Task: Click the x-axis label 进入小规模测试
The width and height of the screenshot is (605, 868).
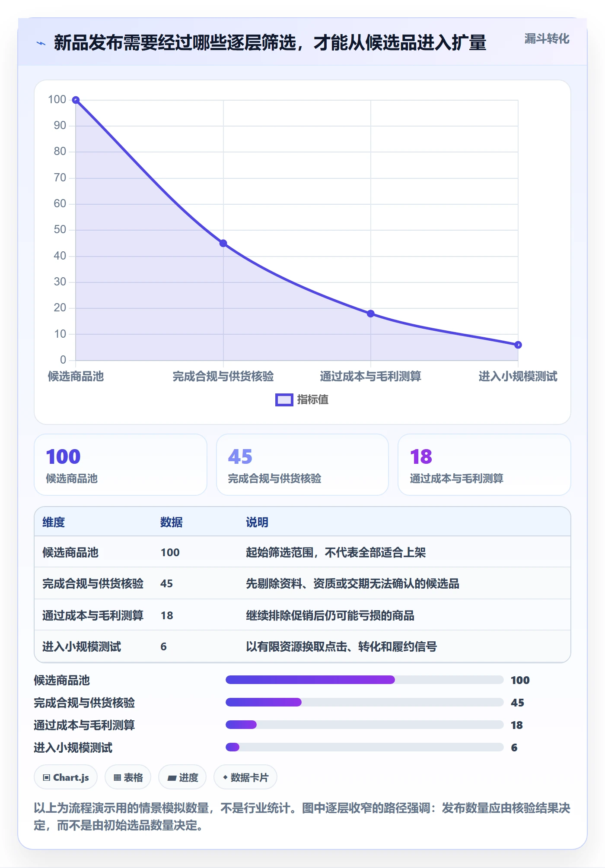Action: (x=518, y=376)
